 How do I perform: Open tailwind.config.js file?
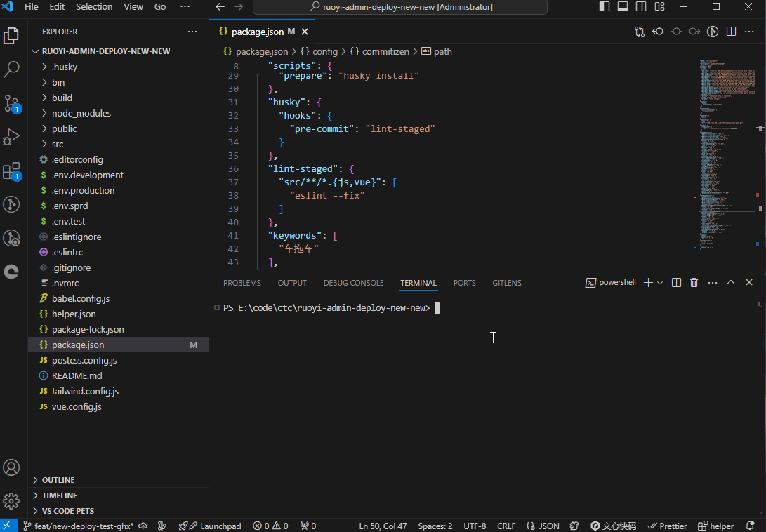(119, 392)
